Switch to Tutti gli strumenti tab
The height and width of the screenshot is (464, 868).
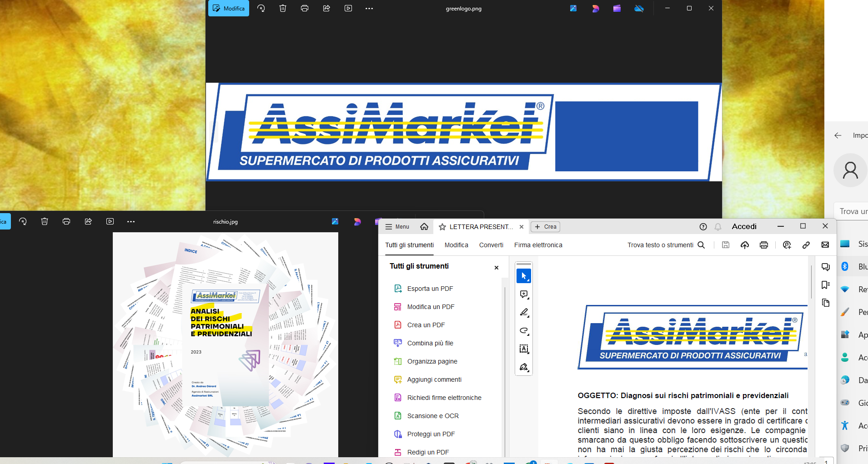pos(409,245)
